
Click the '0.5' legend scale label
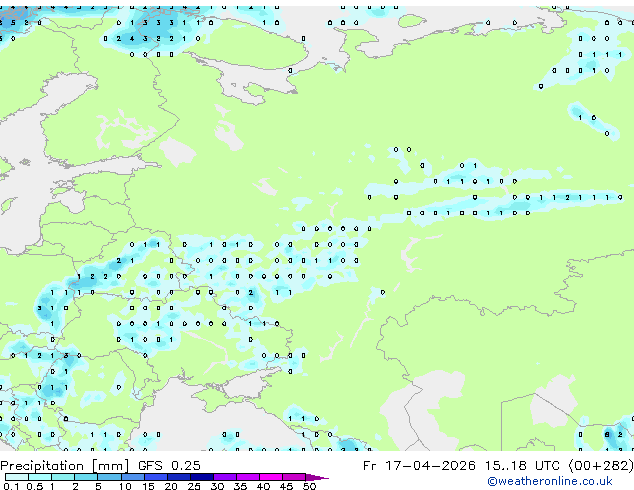pyautogui.click(x=35, y=486)
